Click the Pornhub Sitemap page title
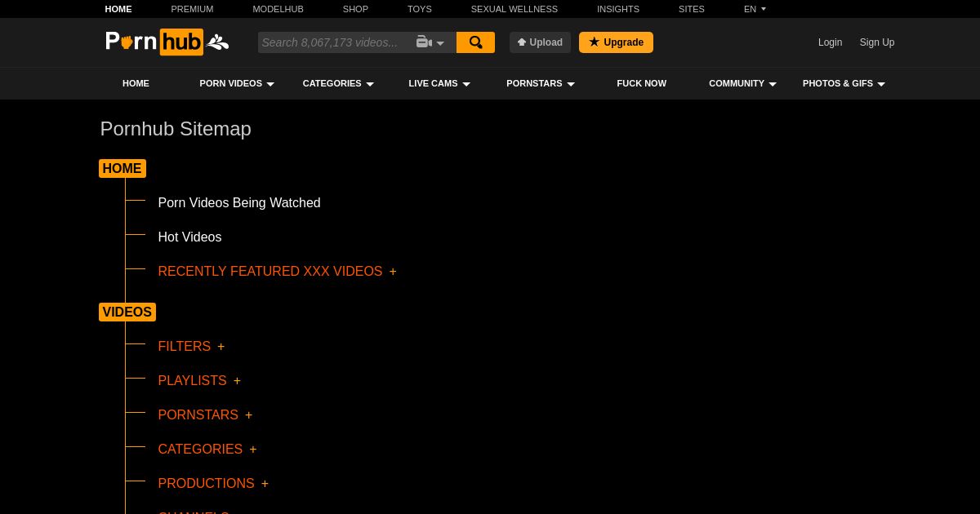Viewport: 980px width, 514px height. click(x=176, y=129)
